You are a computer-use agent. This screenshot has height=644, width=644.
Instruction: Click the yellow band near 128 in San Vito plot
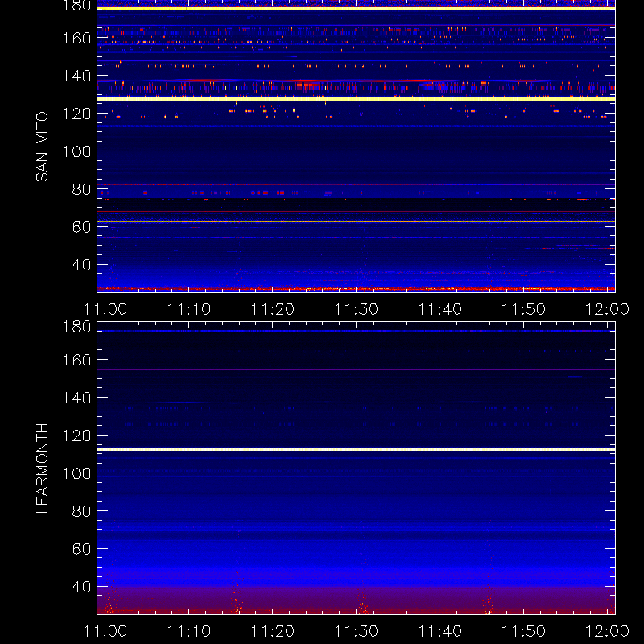pos(356,98)
